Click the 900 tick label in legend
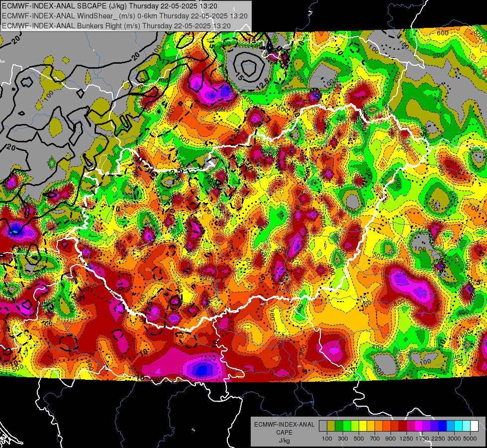The height and width of the screenshot is (448, 487). (x=390, y=439)
